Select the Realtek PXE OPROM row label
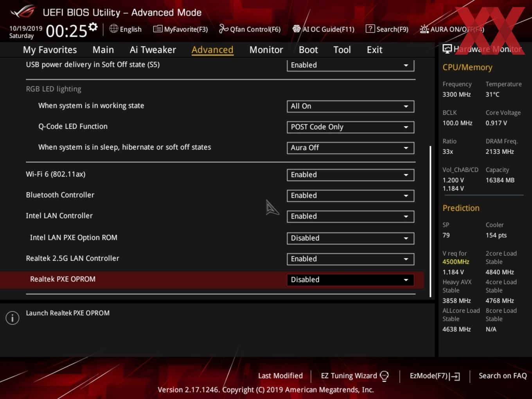This screenshot has width=532, height=399. [x=63, y=279]
